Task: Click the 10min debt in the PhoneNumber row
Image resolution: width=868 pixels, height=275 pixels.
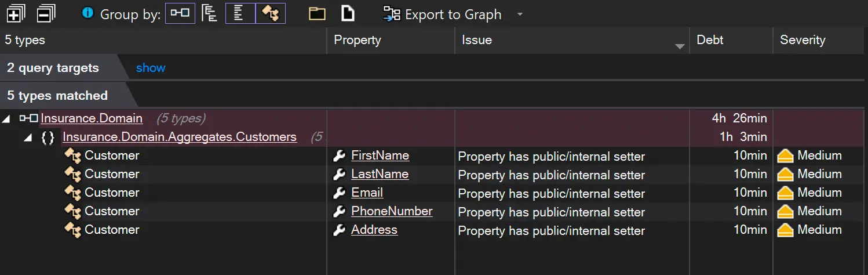Action: [750, 211]
